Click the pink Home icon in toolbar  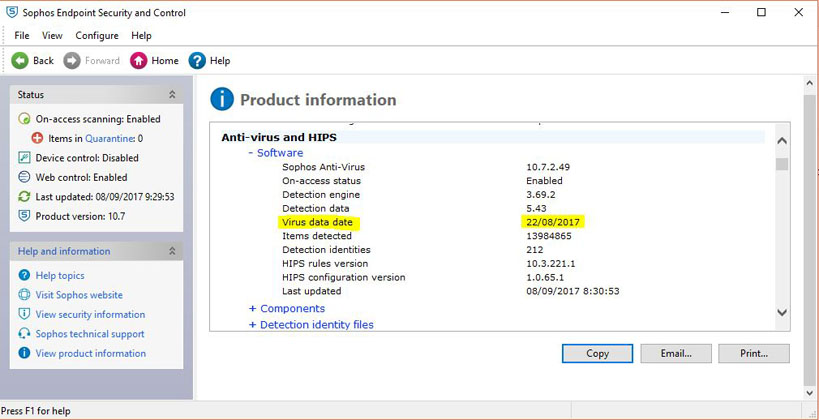click(138, 61)
